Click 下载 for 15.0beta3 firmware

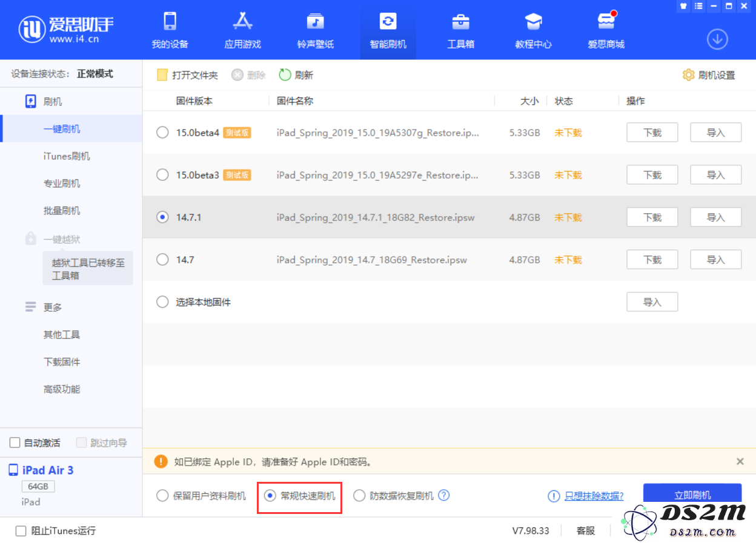pyautogui.click(x=652, y=175)
